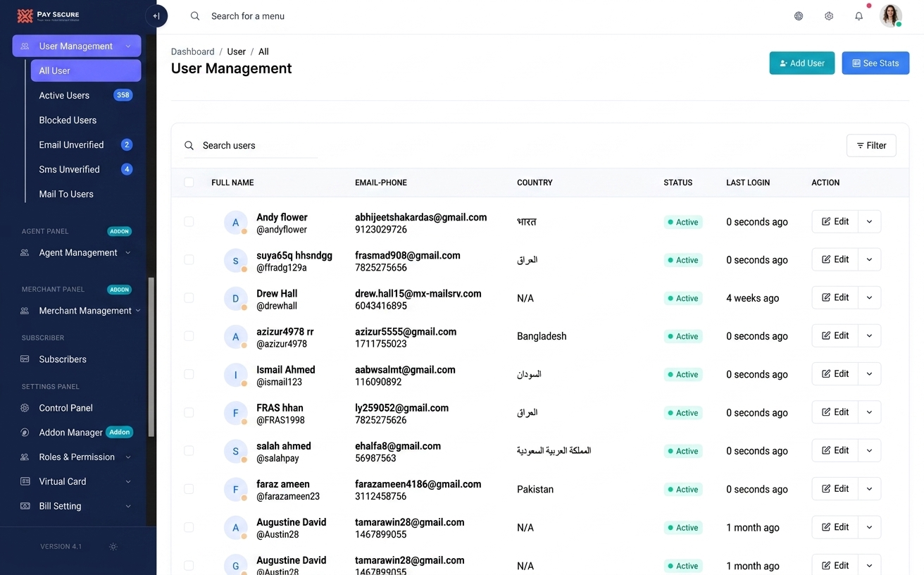The image size is (924, 575).
Task: Click the See Stats button
Action: tap(875, 63)
